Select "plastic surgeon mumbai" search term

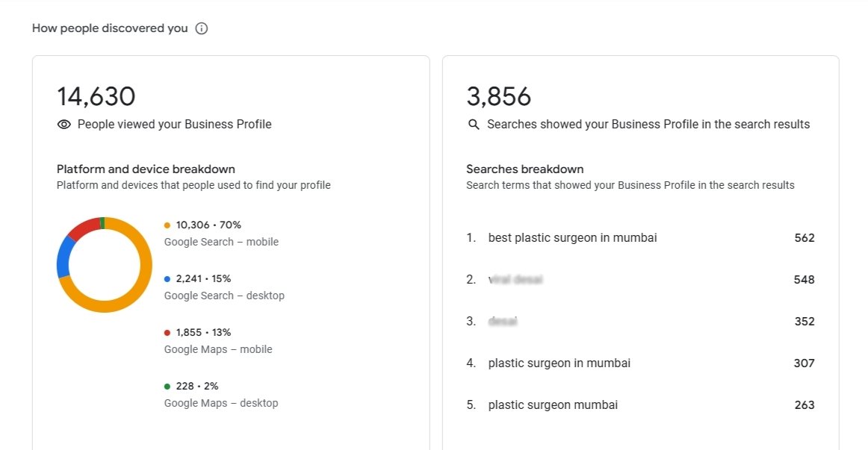click(553, 405)
